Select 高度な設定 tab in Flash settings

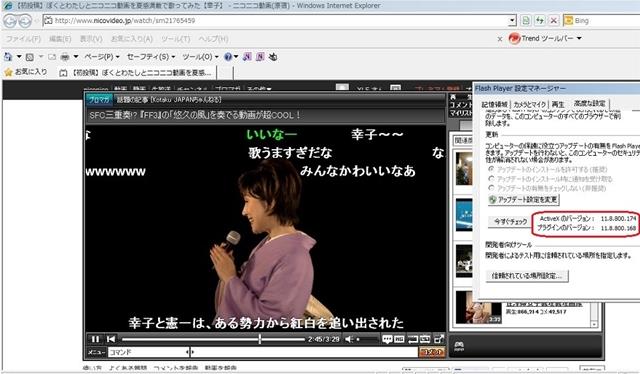pyautogui.click(x=589, y=104)
